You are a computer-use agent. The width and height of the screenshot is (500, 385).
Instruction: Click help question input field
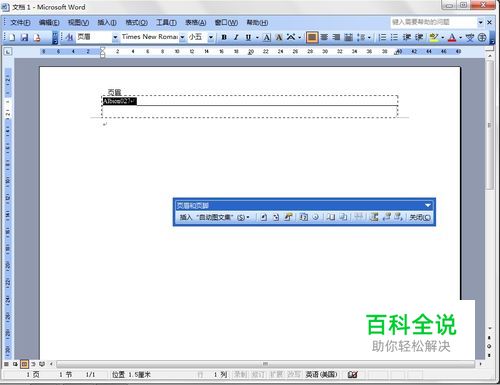click(433, 22)
